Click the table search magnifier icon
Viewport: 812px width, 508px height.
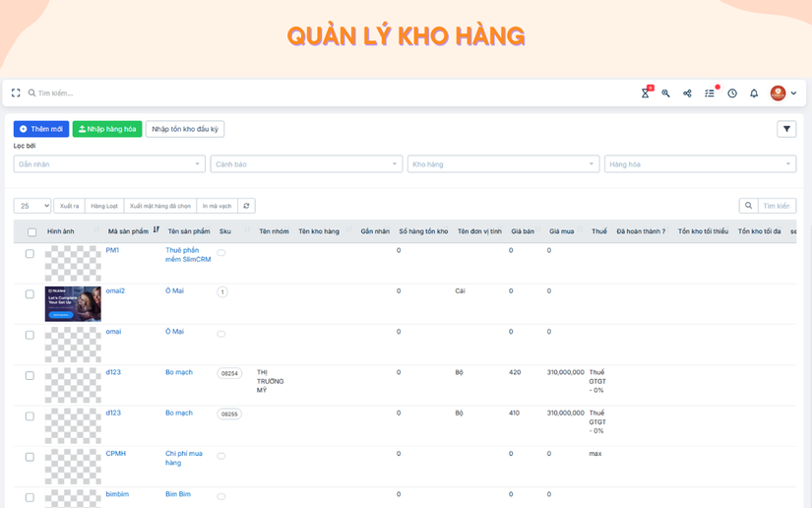coord(748,206)
